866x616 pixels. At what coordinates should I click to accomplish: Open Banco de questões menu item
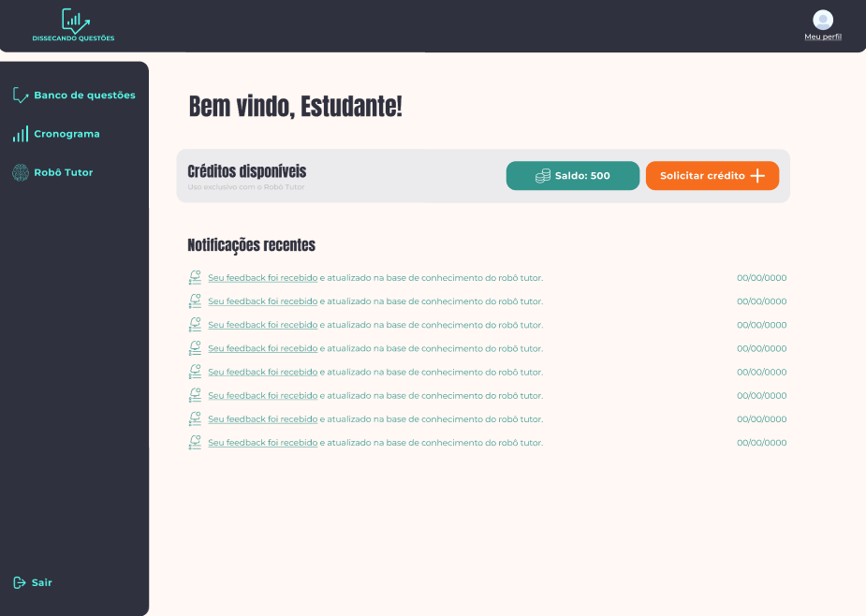point(84,95)
